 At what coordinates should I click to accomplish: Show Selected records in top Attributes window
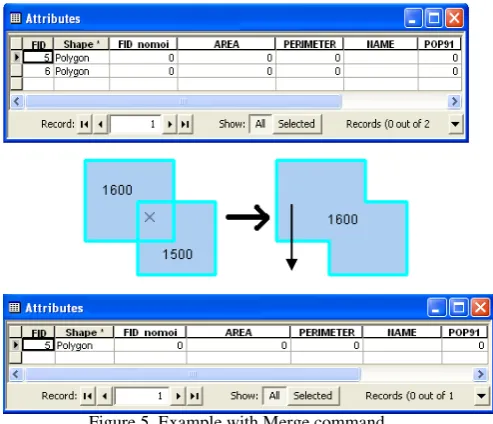click(x=297, y=124)
